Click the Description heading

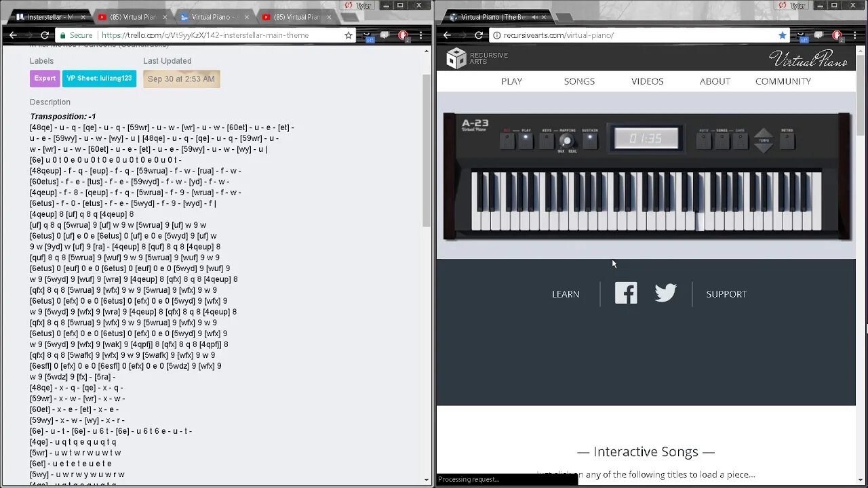point(50,102)
